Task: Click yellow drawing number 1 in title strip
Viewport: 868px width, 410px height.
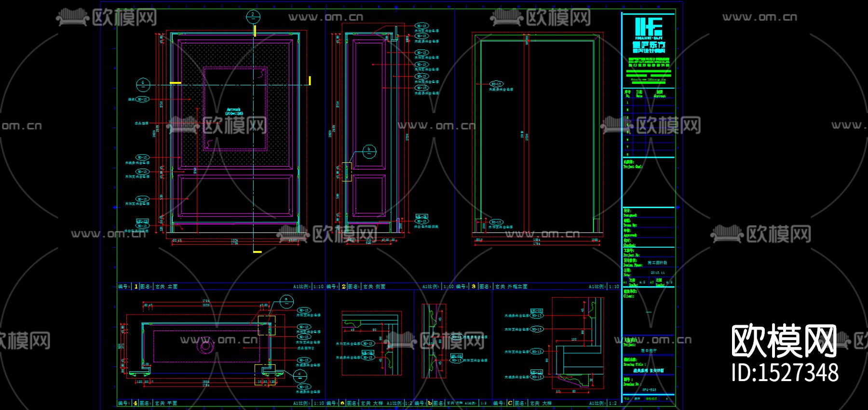Action: point(136,287)
